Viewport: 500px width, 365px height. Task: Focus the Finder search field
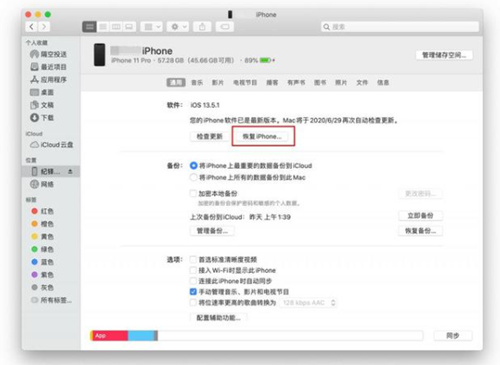(400, 27)
